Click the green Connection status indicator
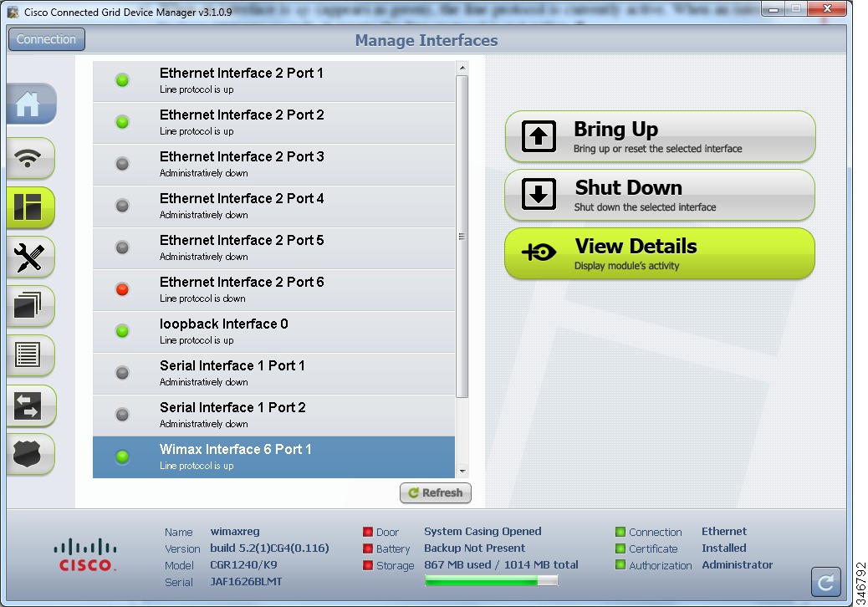The image size is (868, 607). click(620, 532)
